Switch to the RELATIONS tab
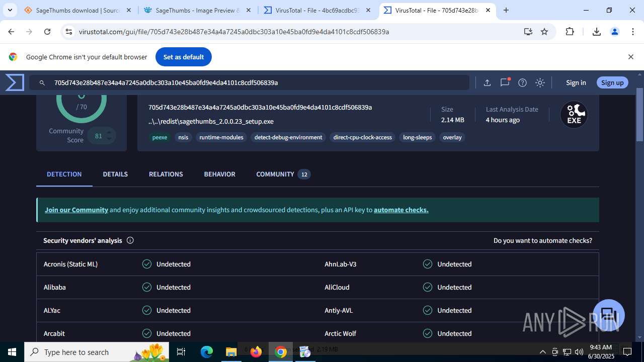 [166, 174]
